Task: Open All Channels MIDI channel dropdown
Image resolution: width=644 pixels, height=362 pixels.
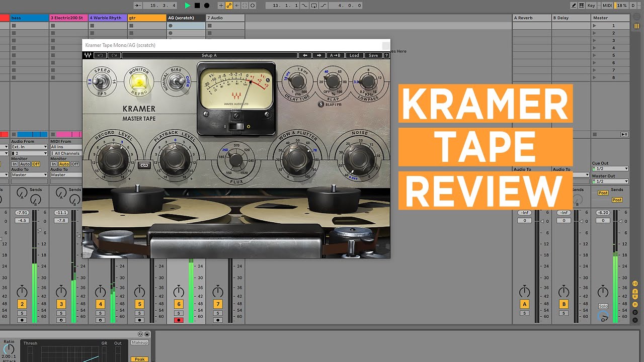Action: 65,153
